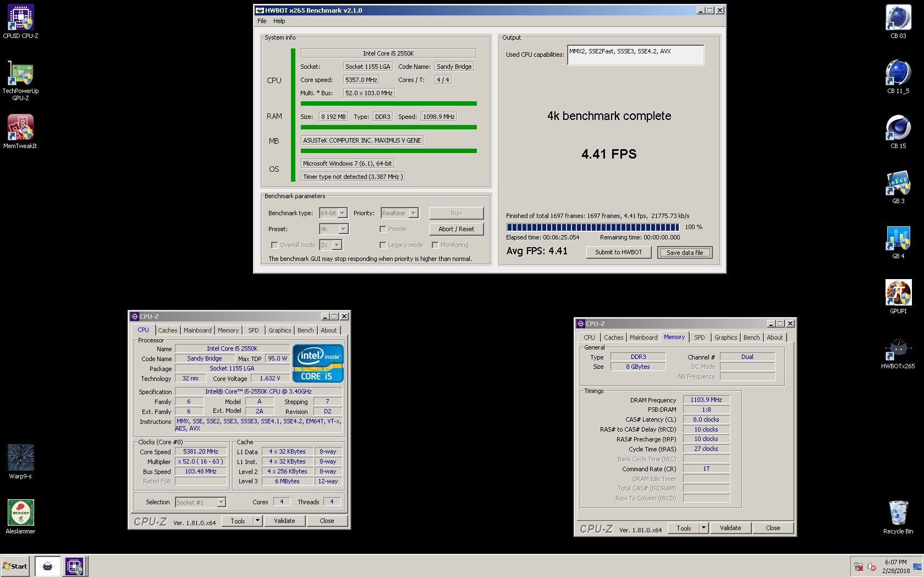
Task: Expand the Tools arrow in right CPU-Z window
Action: [x=703, y=528]
